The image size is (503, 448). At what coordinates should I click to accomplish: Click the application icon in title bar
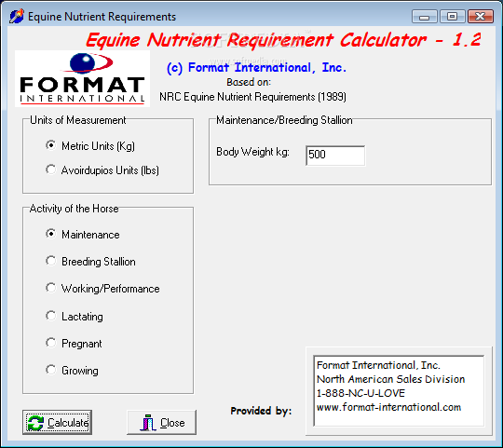click(17, 16)
